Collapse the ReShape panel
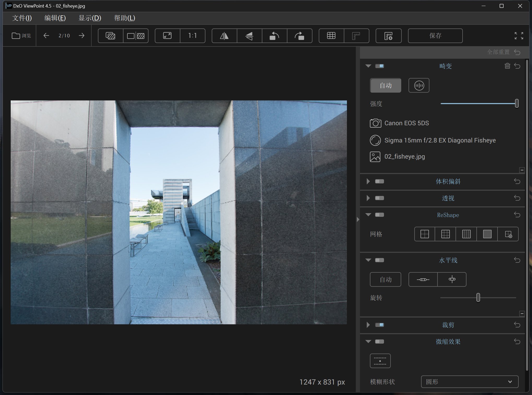This screenshot has height=395, width=532. coord(368,215)
